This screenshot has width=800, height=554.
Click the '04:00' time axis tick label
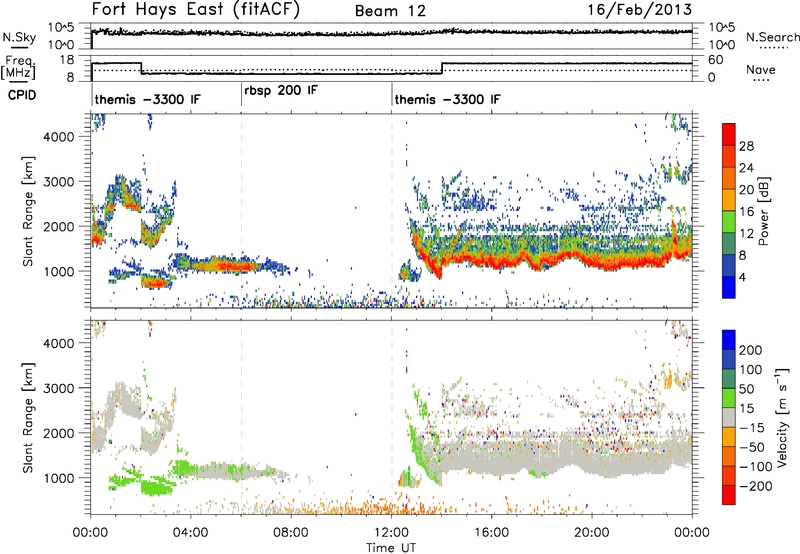coord(190,533)
